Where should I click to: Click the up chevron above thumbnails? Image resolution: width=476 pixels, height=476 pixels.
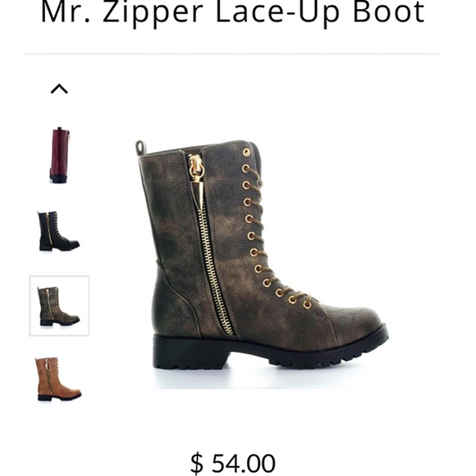(59, 89)
